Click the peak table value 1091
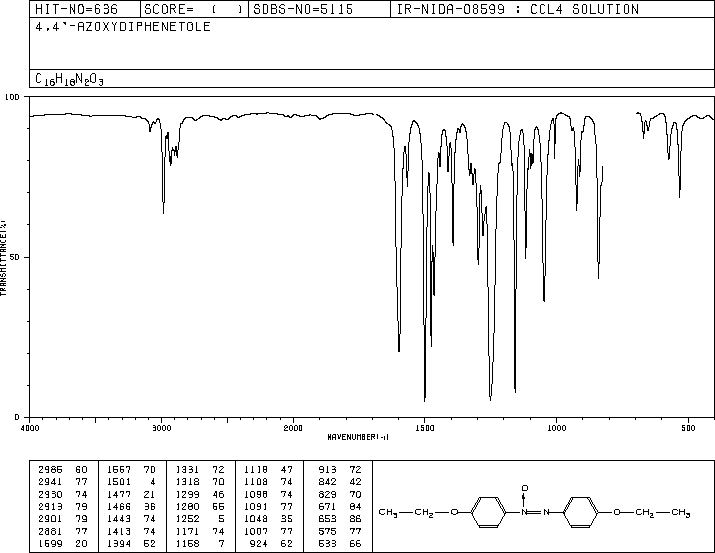The width and height of the screenshot is (715, 553). click(256, 506)
